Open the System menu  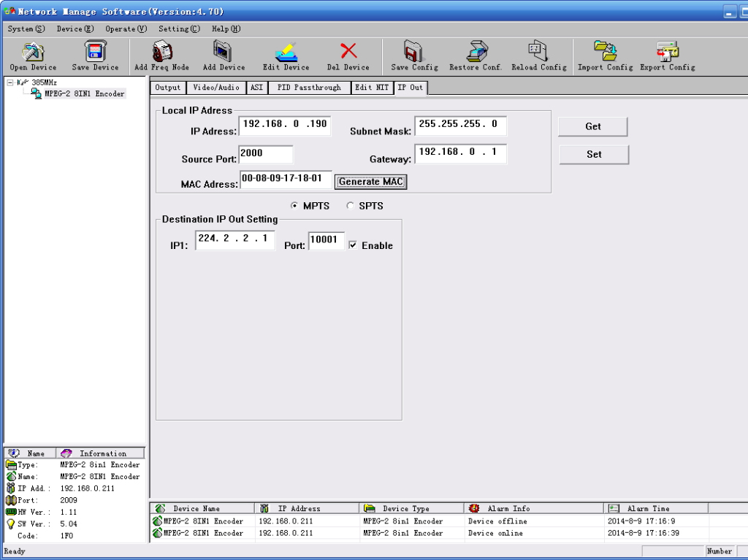pos(26,28)
